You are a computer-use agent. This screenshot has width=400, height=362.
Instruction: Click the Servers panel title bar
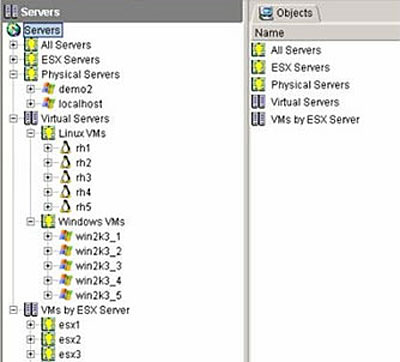click(122, 11)
